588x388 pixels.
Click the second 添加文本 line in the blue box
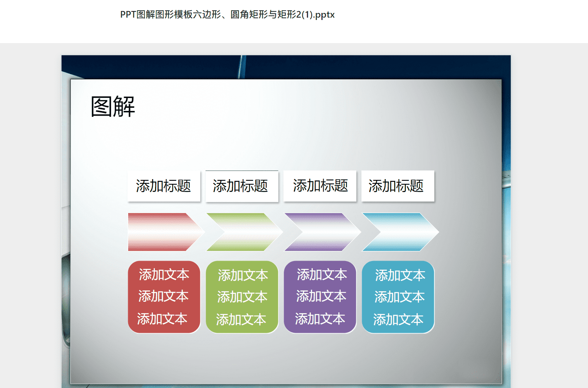(399, 297)
